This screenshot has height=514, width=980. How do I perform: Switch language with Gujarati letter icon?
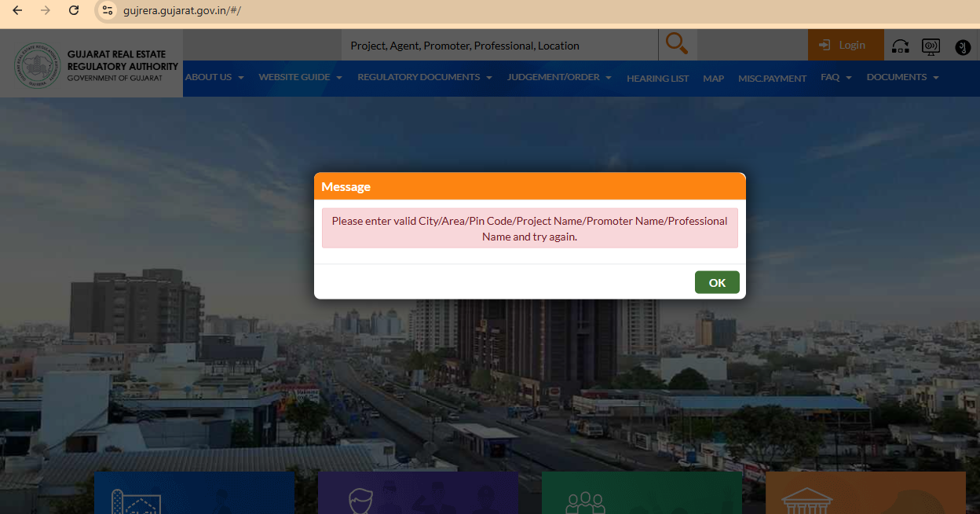tap(963, 47)
